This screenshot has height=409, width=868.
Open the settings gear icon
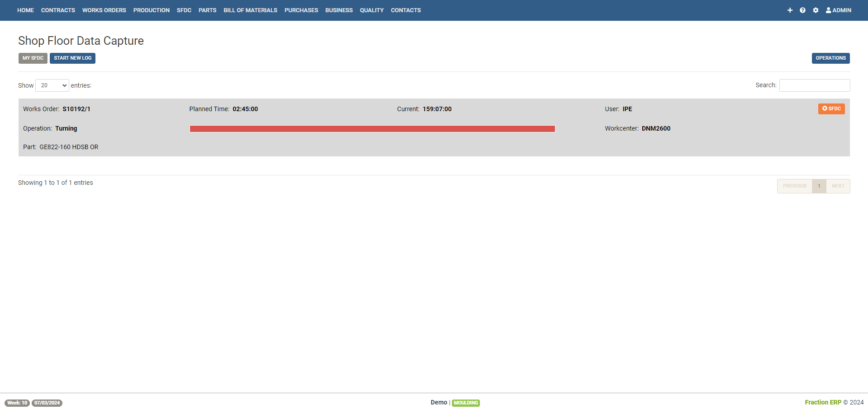coord(816,10)
